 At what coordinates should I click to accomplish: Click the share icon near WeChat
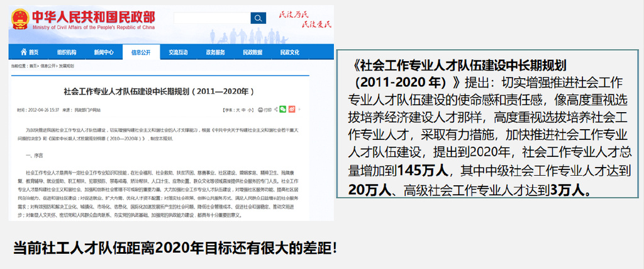coord(275,110)
